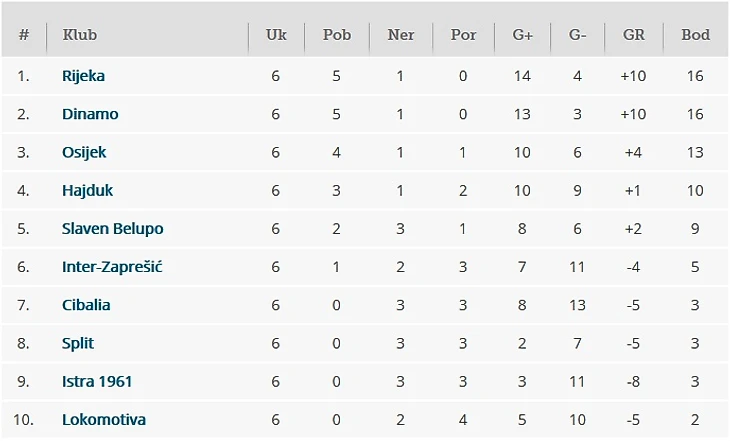
Task: Sort standings by Bod column header
Action: click(x=695, y=35)
